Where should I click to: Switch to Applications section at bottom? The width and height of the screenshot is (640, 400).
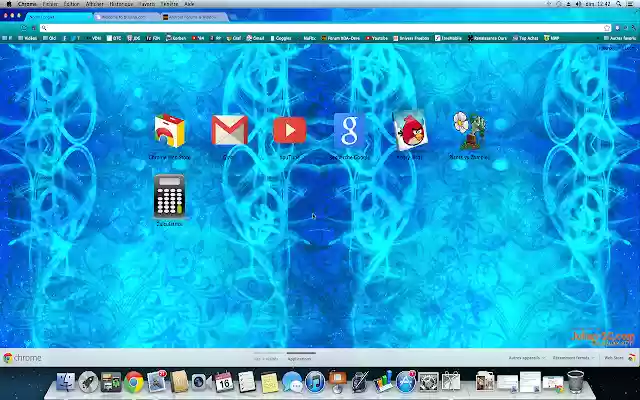pyautogui.click(x=300, y=358)
